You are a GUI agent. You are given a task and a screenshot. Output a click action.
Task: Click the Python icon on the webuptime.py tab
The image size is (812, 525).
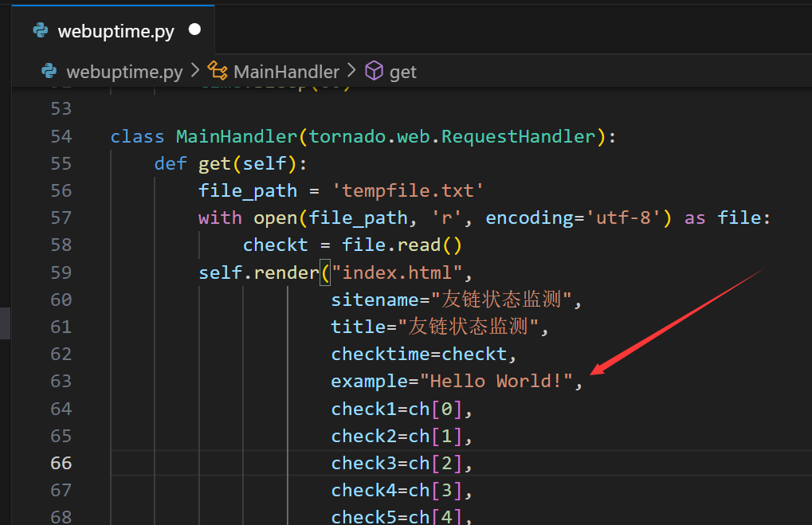point(40,31)
